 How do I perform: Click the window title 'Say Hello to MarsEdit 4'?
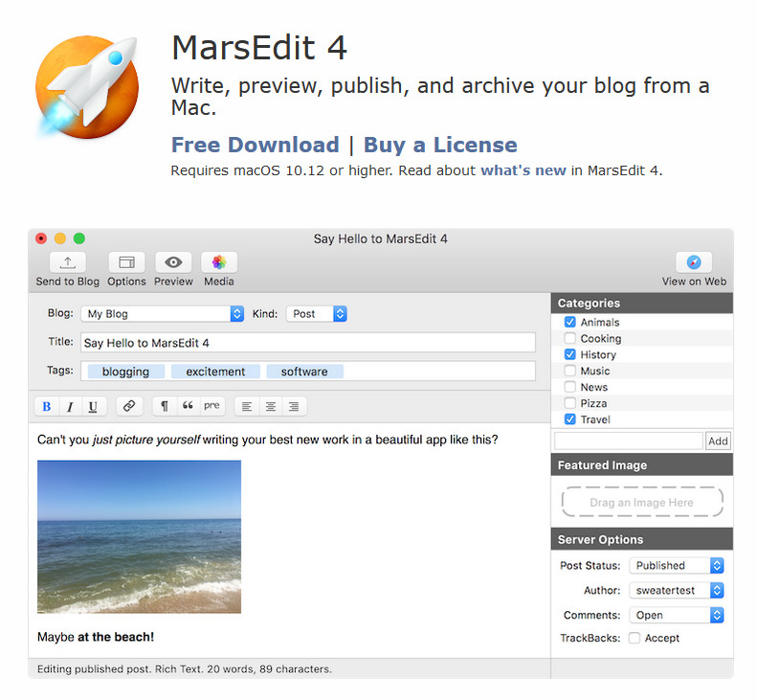[381, 238]
